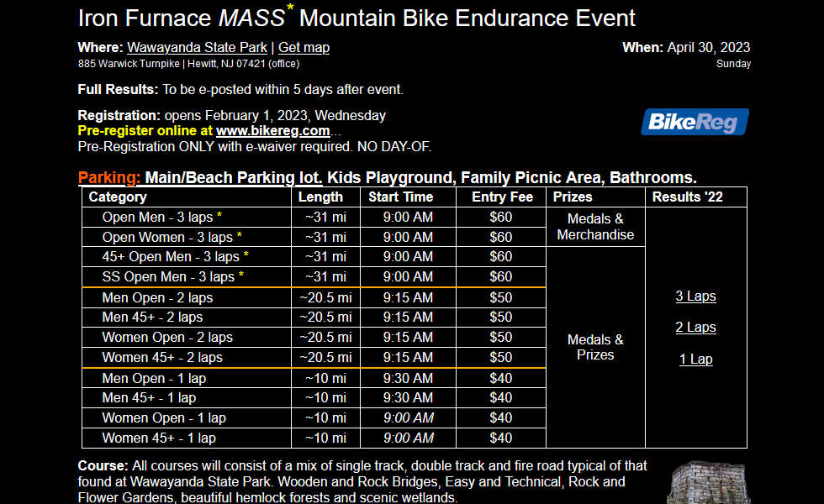
Task: Open Main/Beach Parking lot link
Action: [x=234, y=177]
